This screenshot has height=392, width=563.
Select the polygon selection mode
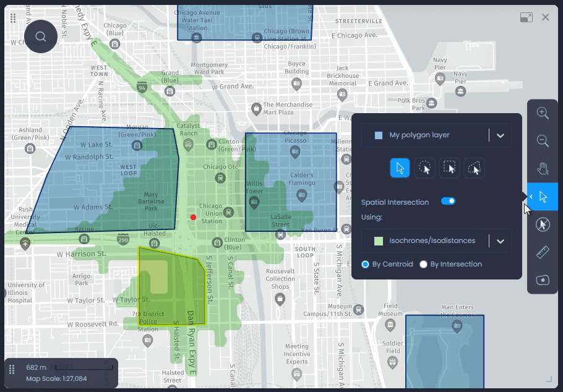click(x=474, y=168)
